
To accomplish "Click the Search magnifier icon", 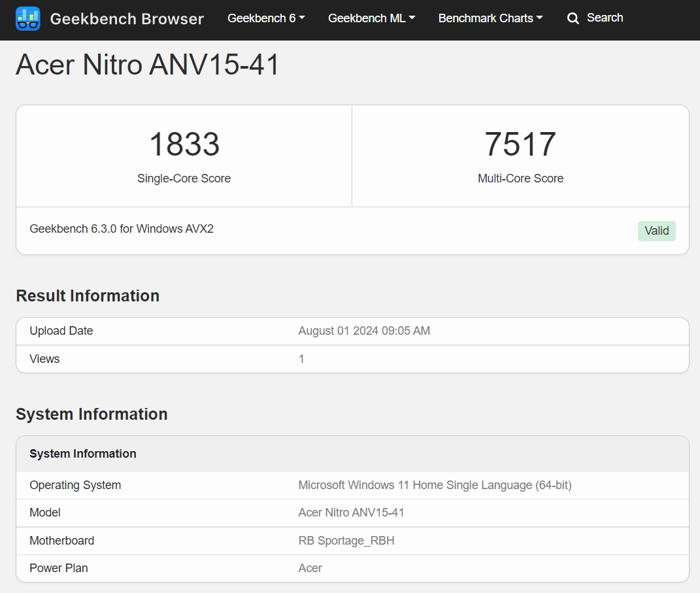I will pos(573,18).
